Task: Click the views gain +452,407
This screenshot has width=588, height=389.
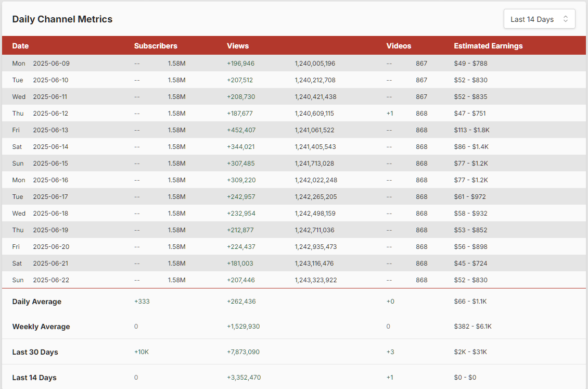Action: tap(241, 130)
